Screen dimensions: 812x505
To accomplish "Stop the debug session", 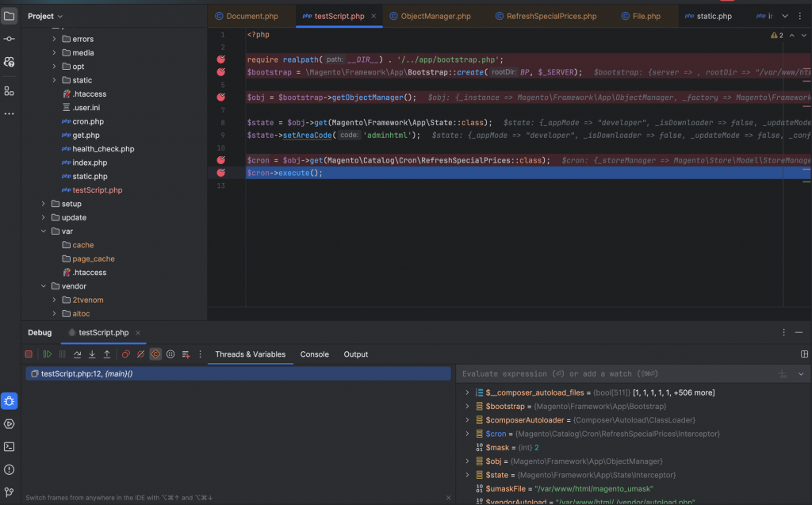I will pyautogui.click(x=29, y=354).
